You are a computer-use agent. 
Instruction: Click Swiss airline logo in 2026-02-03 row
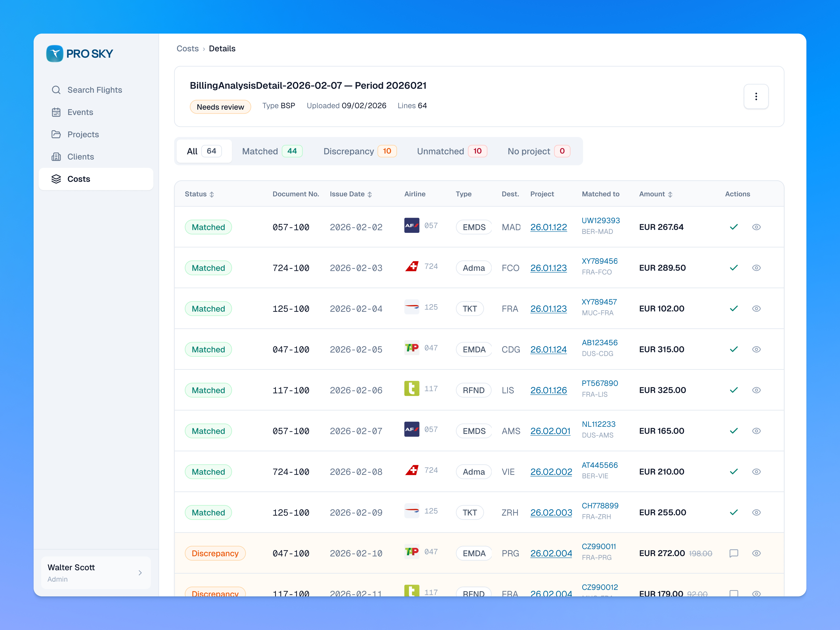tap(412, 266)
